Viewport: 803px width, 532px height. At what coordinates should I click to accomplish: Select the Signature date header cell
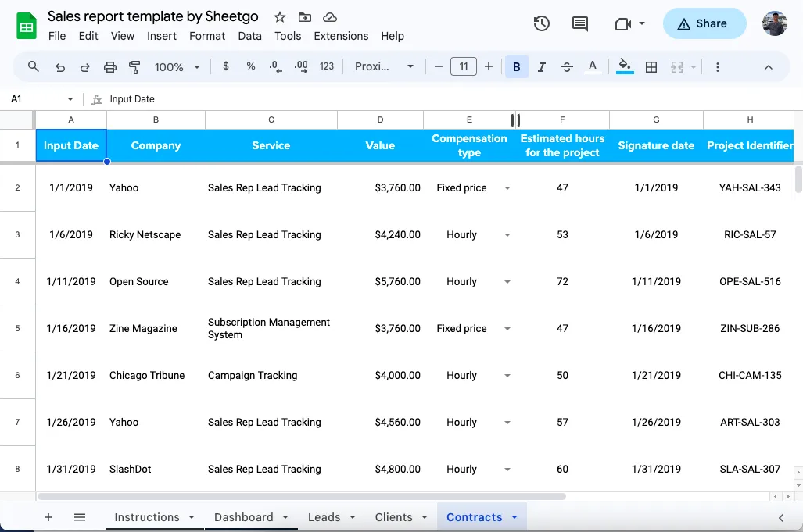tap(656, 146)
